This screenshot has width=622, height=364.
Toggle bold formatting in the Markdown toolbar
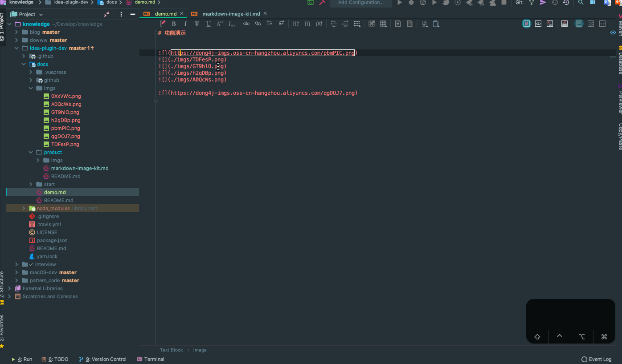click(174, 24)
